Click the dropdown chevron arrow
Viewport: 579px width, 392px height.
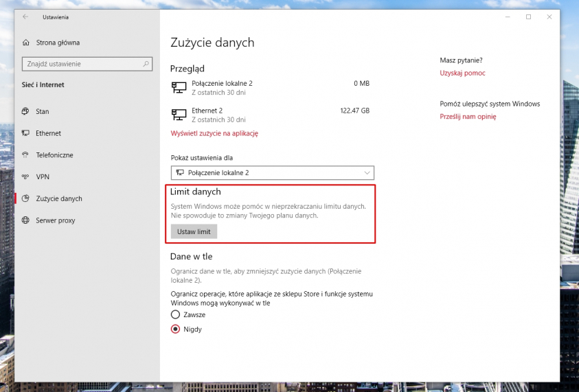[367, 173]
